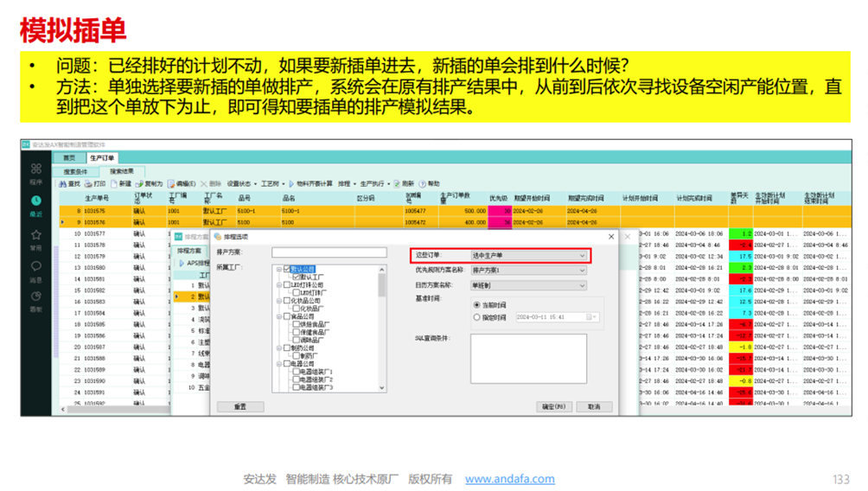Check the 电器公司 checkbox
Image resolution: width=868 pixels, height=491 pixels.
[287, 364]
